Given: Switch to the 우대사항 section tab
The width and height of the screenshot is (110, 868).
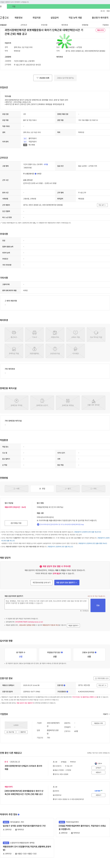Looking at the screenshot, I should pos(44,25).
